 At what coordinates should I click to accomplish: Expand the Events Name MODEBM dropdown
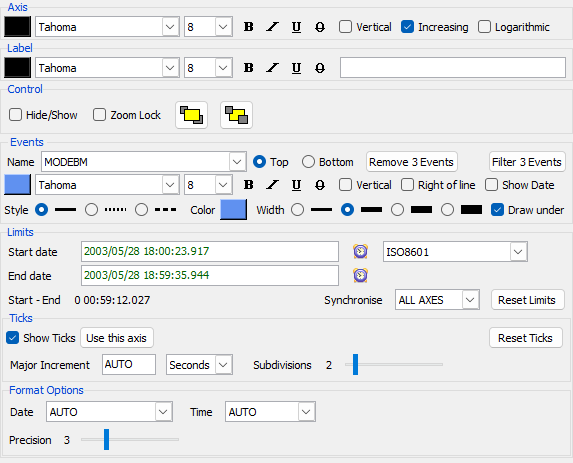pyautogui.click(x=237, y=162)
